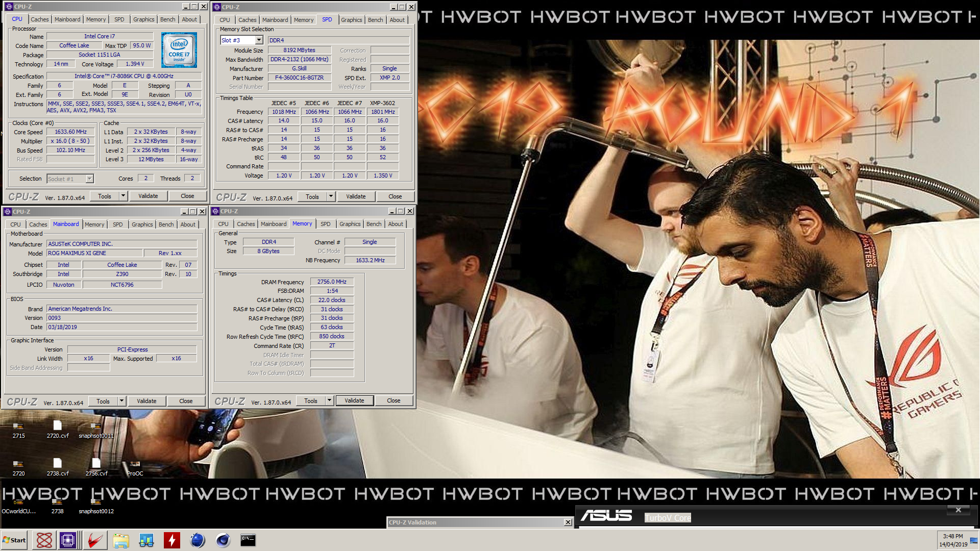Click DRAM Frequency value 2756.0 MHz

point(332,282)
